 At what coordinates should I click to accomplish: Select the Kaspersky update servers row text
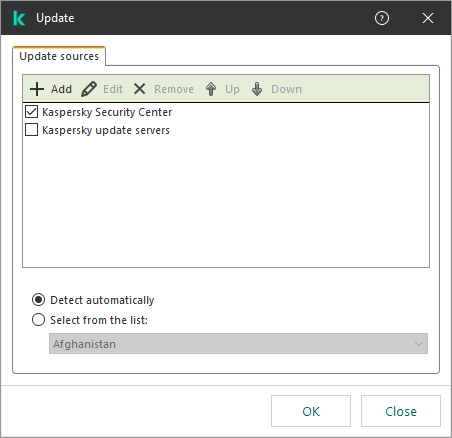[x=106, y=130]
